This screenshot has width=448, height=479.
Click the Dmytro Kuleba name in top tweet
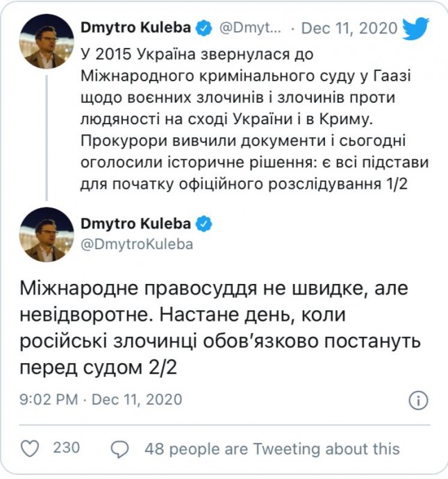[139, 29]
